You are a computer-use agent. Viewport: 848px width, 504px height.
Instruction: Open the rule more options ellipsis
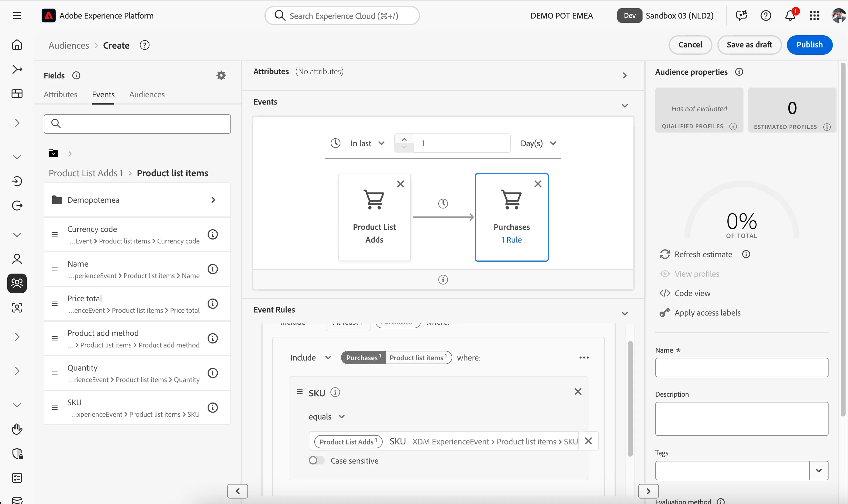coord(584,357)
